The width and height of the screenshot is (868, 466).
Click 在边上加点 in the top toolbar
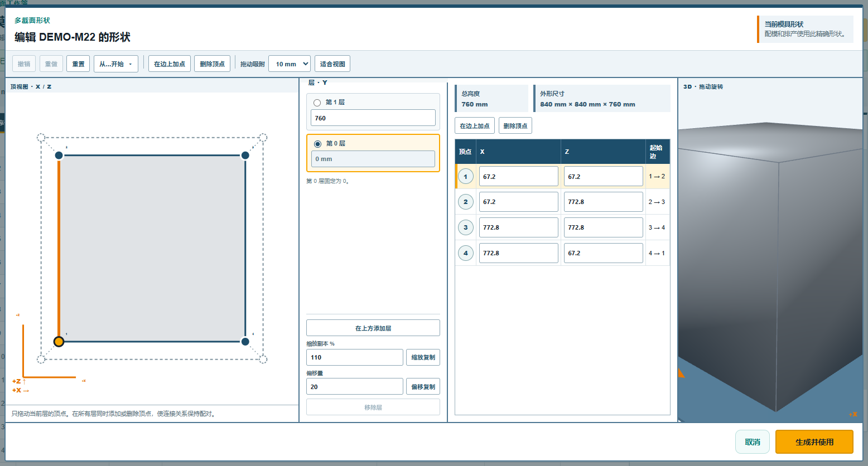click(x=170, y=64)
